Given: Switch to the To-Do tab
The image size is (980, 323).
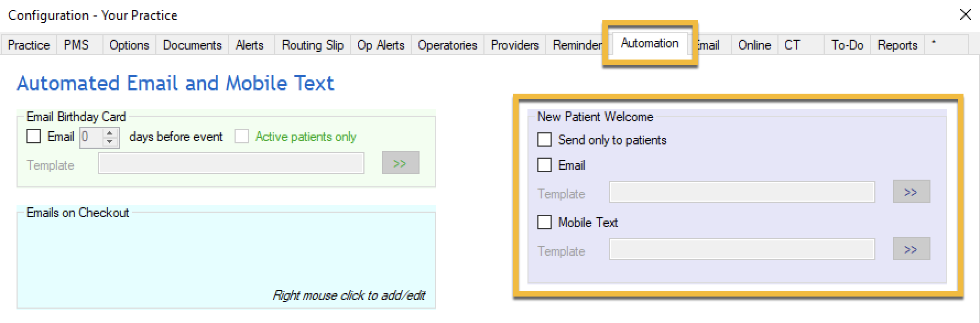Looking at the screenshot, I should coord(847,45).
